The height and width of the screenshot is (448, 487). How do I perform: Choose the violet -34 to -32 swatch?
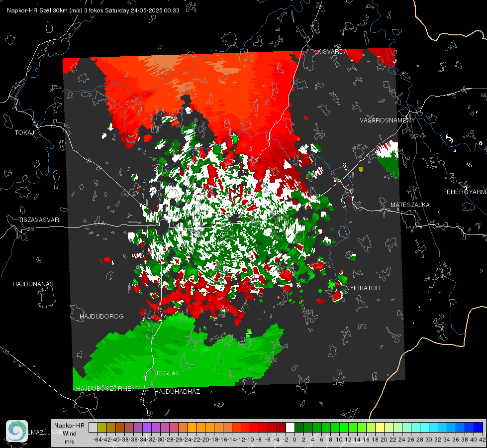point(147,427)
